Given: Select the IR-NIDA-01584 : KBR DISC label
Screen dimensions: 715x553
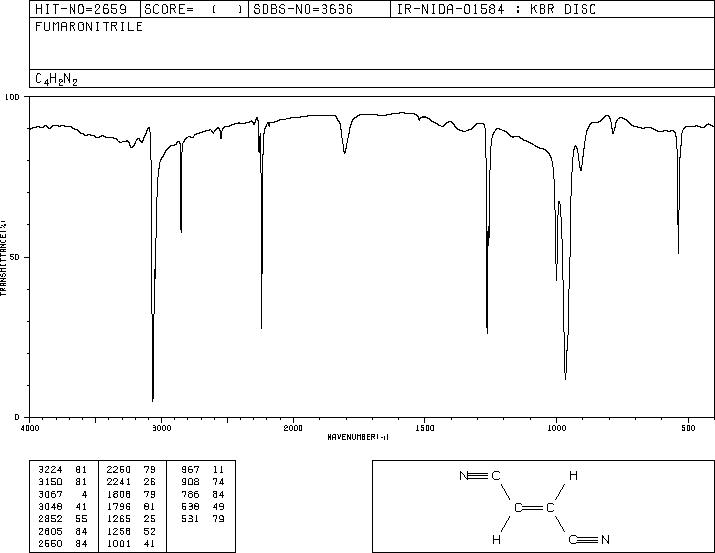Looking at the screenshot, I should [496, 9].
